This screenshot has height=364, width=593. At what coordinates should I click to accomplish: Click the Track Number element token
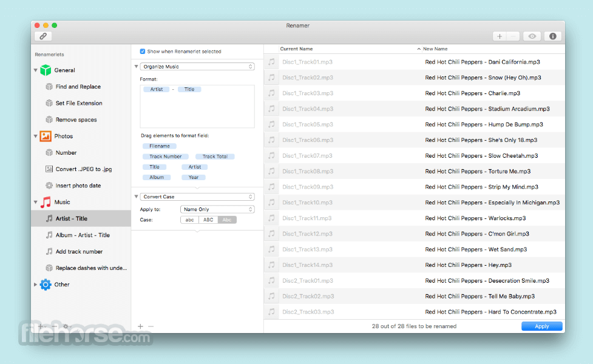[x=165, y=157]
